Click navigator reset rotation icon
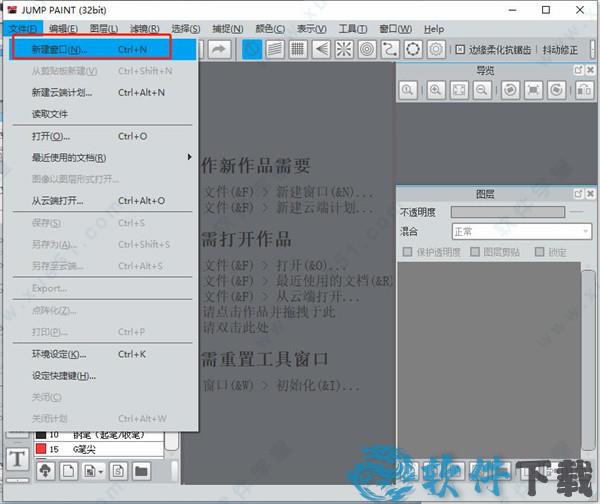Image resolution: width=600 pixels, height=504 pixels. coord(533,90)
